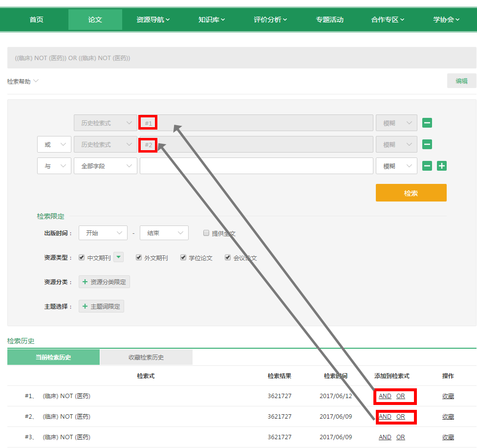Open the 资源导航 menu
The height and width of the screenshot is (448, 477).
pyautogui.click(x=153, y=20)
